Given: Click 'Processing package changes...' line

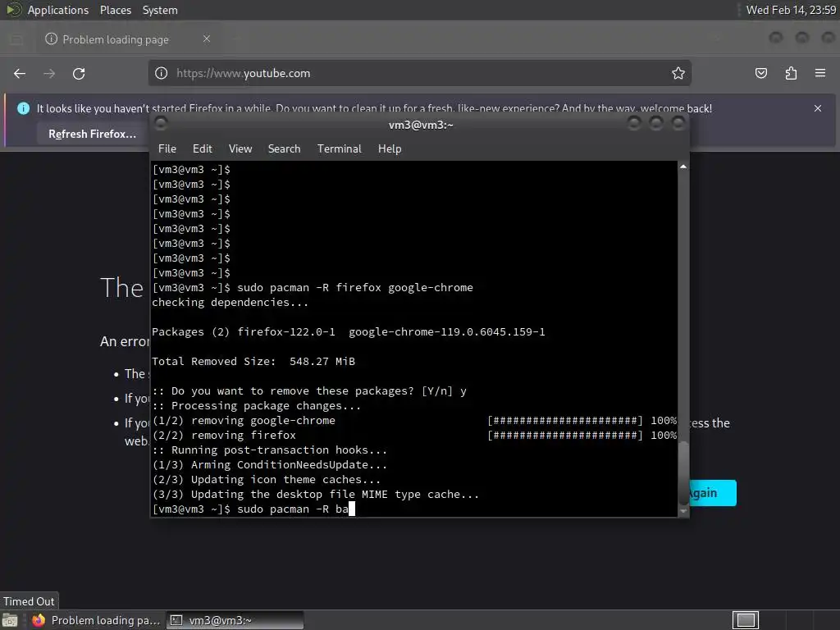Looking at the screenshot, I should coord(257,405).
